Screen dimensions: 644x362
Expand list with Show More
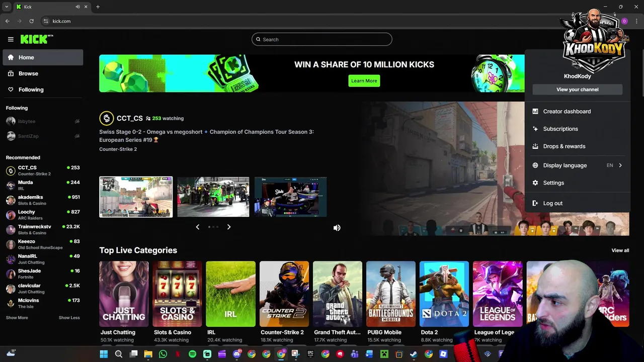17,318
